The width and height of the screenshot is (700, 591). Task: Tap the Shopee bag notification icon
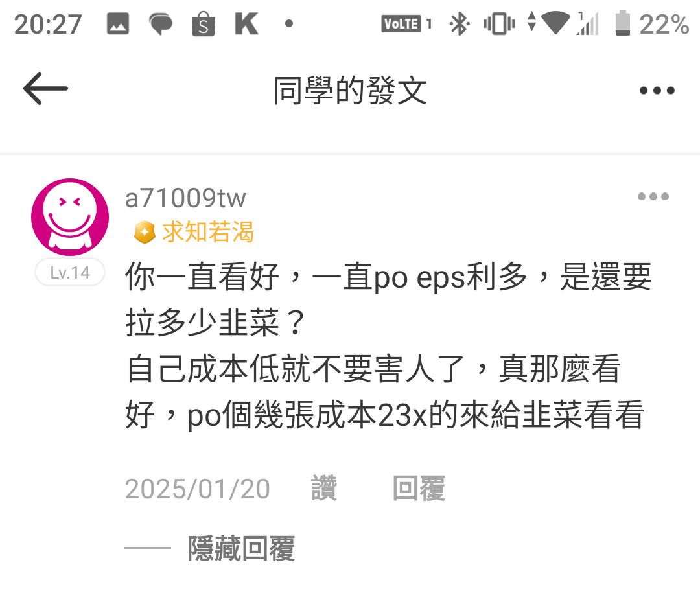coord(204,24)
